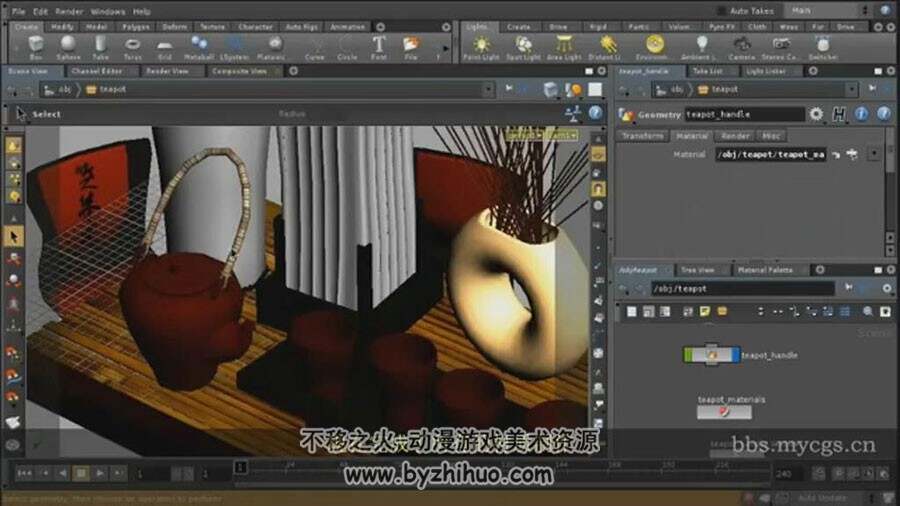Viewport: 900px width, 506px height.
Task: Add an Area Light from shelf
Action: click(x=564, y=48)
